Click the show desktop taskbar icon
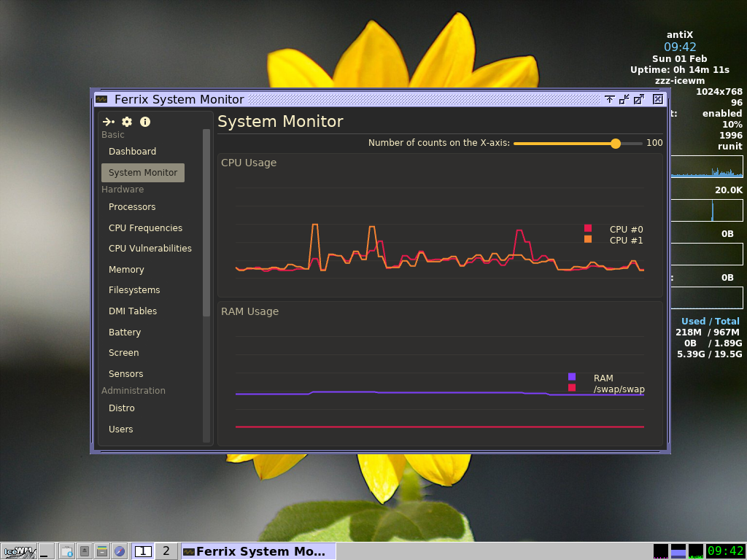Image resolution: width=747 pixels, height=560 pixels. point(47,551)
